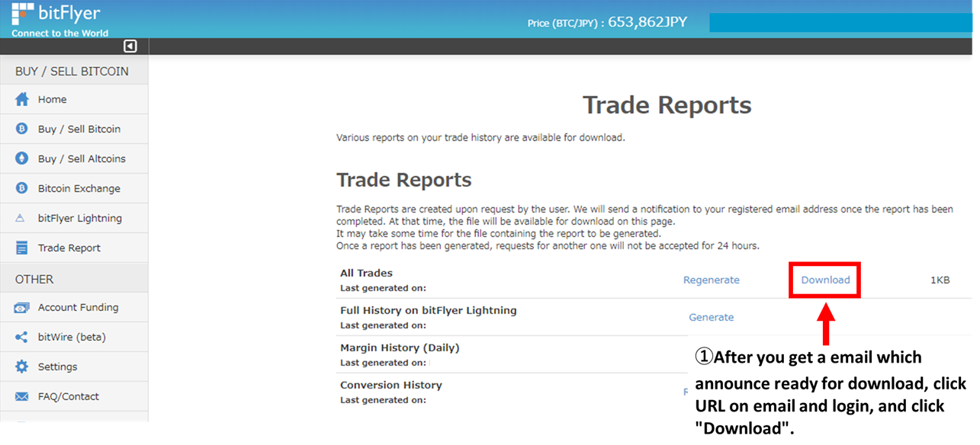Click the bitWire share icon
This screenshot has height=445, width=980.
[x=22, y=337]
